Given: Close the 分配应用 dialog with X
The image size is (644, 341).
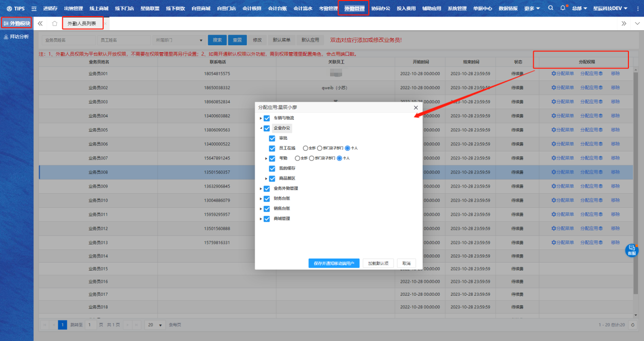Looking at the screenshot, I should 416,108.
